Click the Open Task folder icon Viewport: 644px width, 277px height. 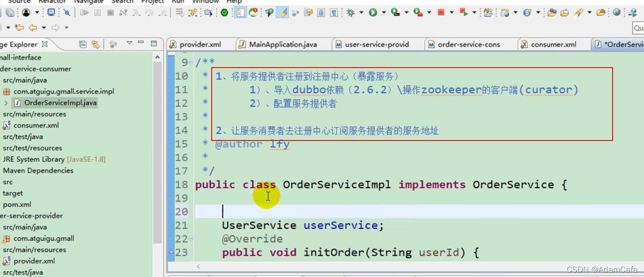(564, 13)
